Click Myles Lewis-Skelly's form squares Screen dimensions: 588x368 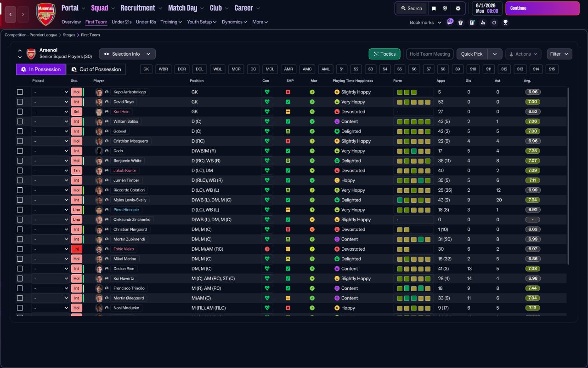pyautogui.click(x=413, y=200)
